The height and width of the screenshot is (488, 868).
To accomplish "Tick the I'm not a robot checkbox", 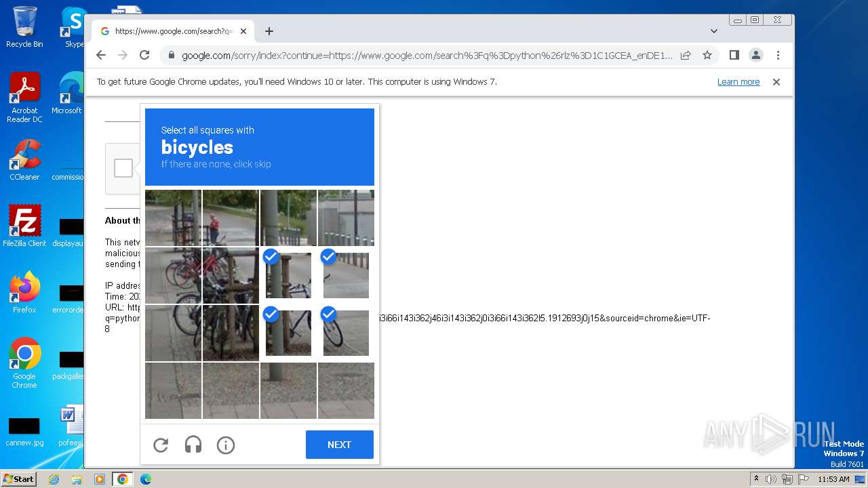I will tap(123, 168).
